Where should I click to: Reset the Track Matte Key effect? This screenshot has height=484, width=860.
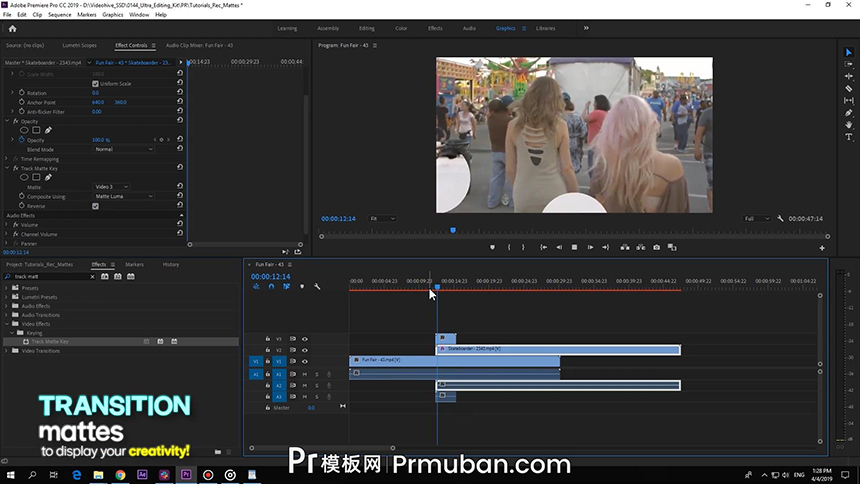tap(180, 167)
